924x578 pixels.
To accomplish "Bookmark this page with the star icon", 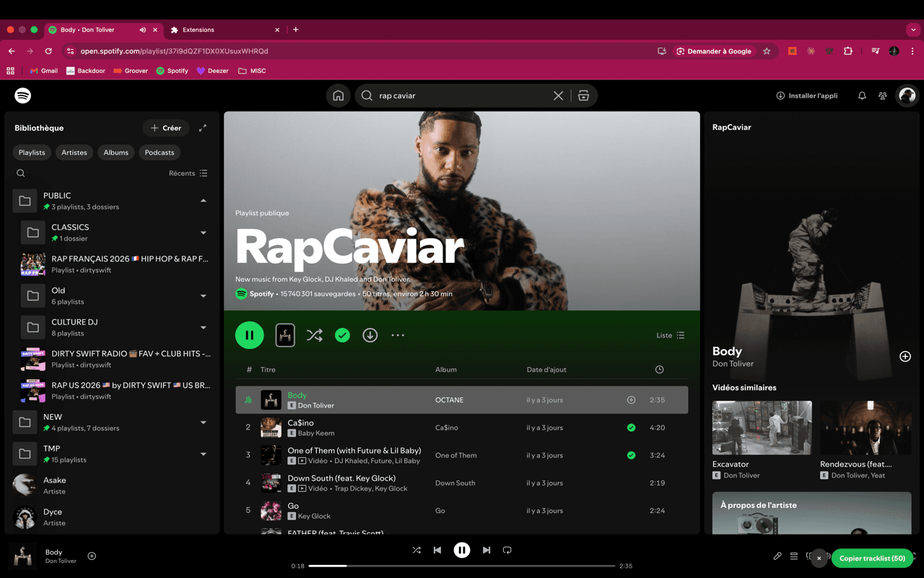I will 767,51.
